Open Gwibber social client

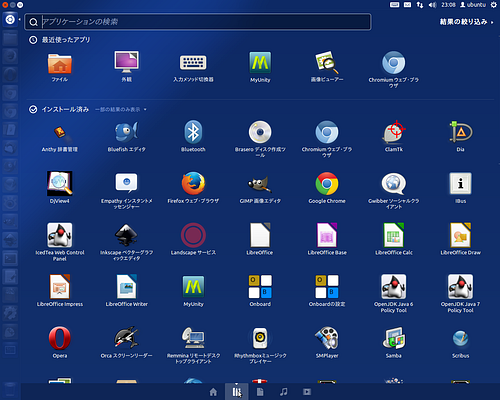point(394,183)
